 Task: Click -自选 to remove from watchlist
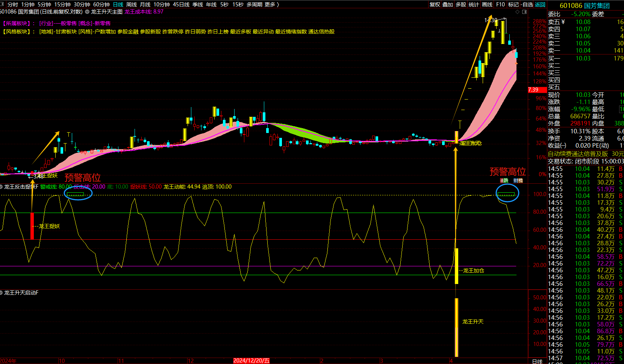pyautogui.click(x=527, y=5)
